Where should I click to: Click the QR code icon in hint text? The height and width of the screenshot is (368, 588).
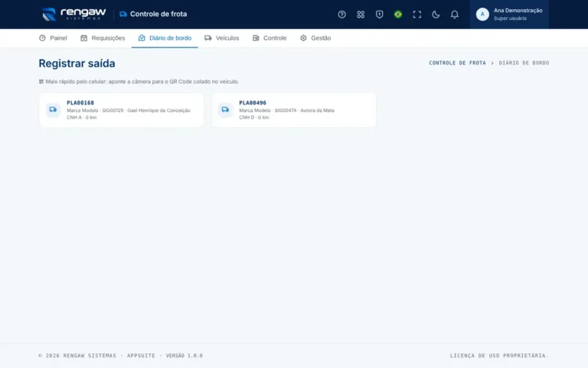pyautogui.click(x=41, y=81)
